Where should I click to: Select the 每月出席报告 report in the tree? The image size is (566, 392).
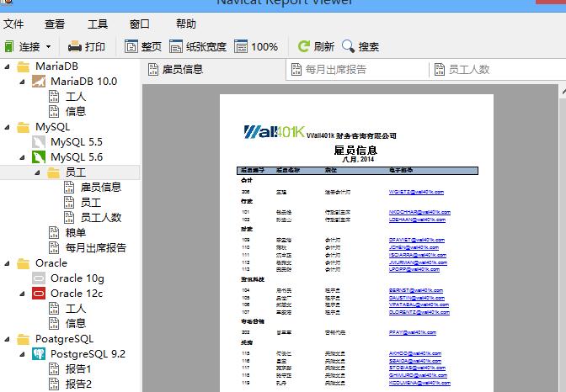[x=96, y=248]
